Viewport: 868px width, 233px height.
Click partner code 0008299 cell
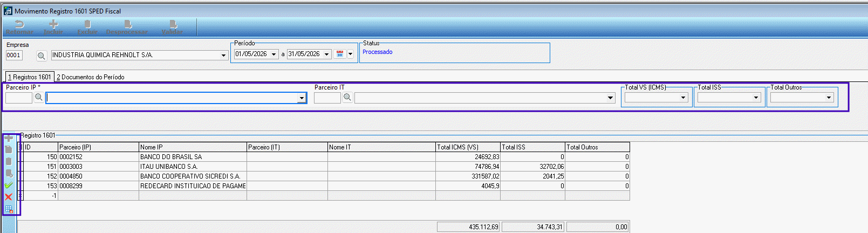pyautogui.click(x=98, y=186)
